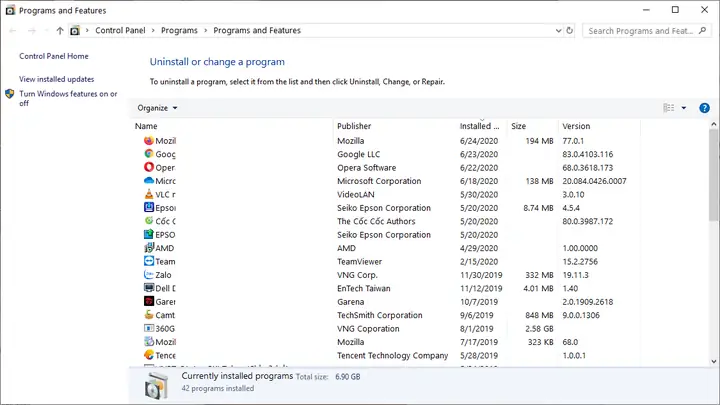Select the Zalo program icon
Viewport: 720px width, 405px height.
click(149, 274)
